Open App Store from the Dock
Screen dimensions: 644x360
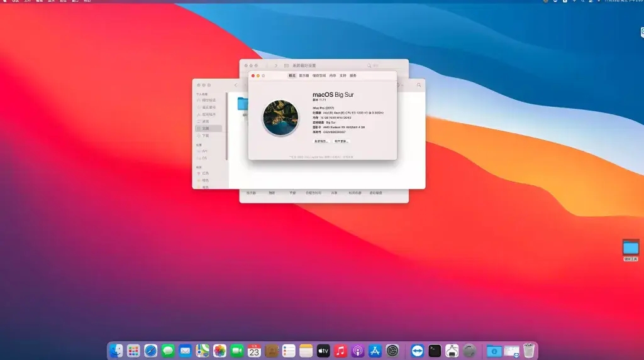coord(375,351)
